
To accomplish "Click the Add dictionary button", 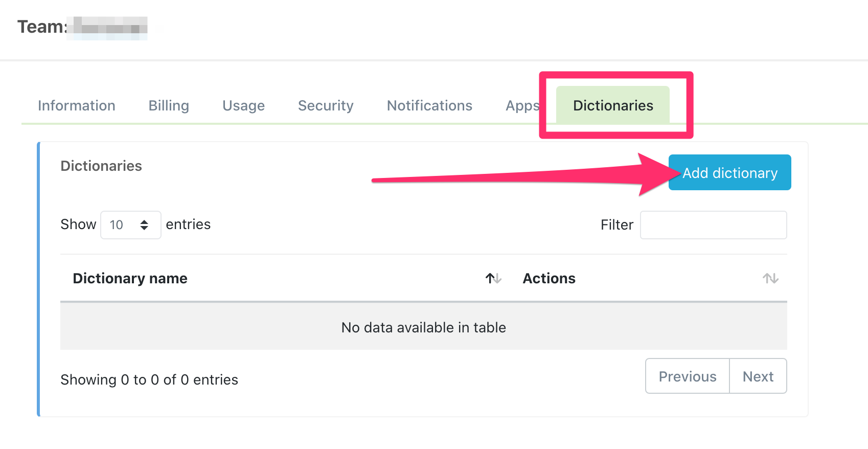I will point(729,173).
